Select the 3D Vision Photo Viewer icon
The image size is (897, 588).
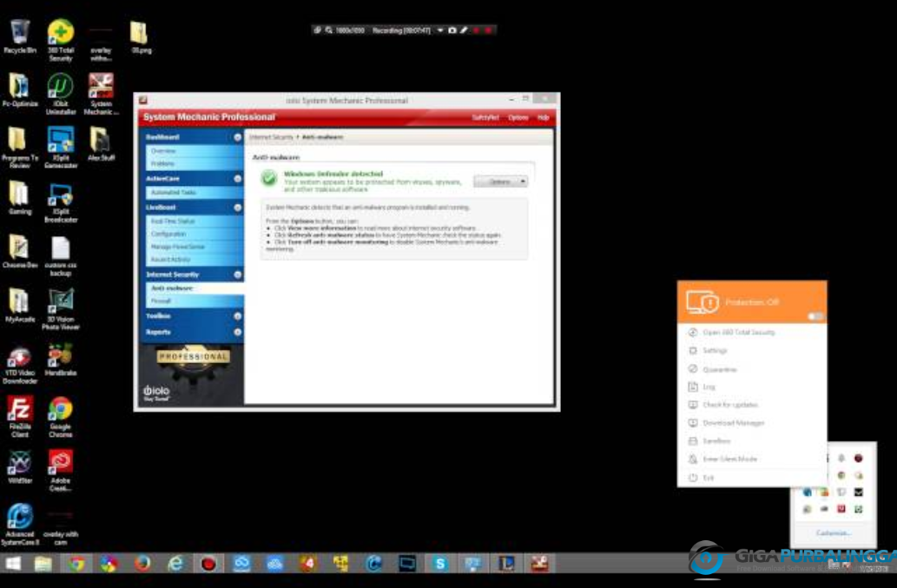(x=61, y=309)
